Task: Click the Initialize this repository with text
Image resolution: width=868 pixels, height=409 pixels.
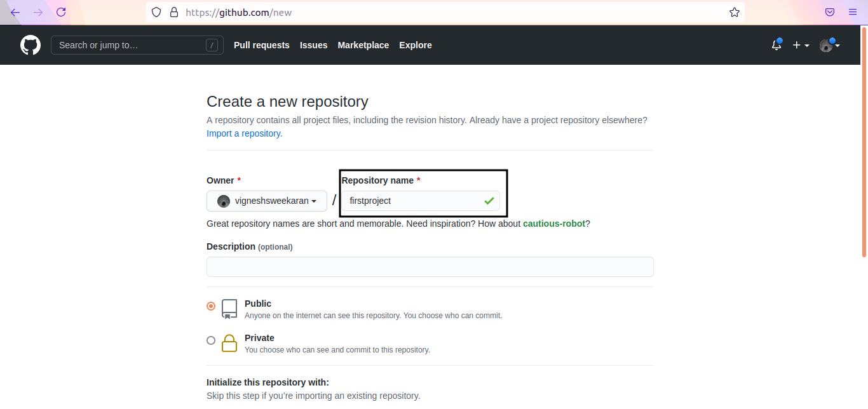Action: [x=268, y=382]
